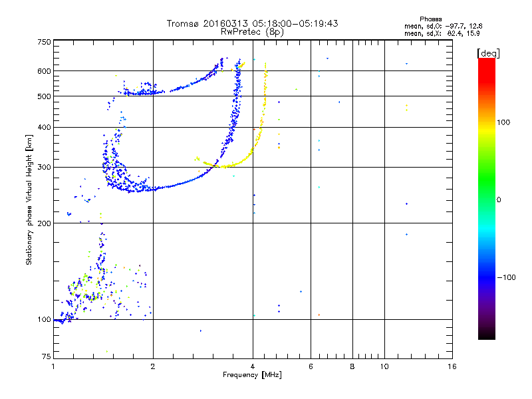Click the "Frequency [MHz]" axis title

252,375
